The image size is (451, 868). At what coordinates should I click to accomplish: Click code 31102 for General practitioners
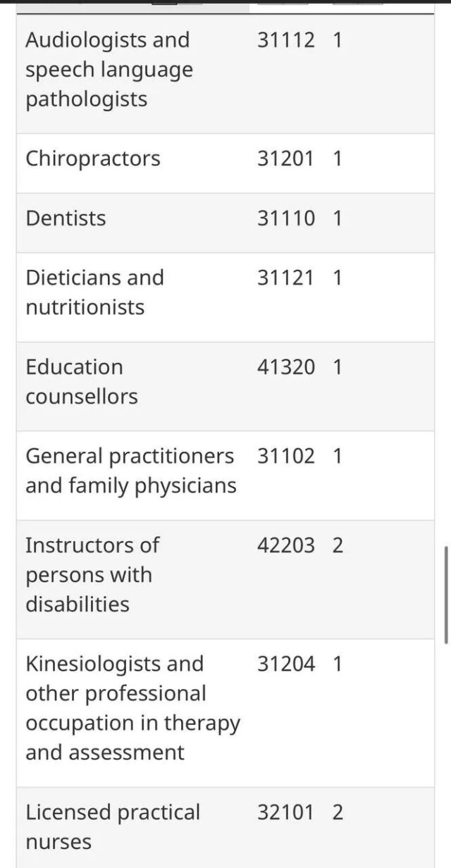286,456
